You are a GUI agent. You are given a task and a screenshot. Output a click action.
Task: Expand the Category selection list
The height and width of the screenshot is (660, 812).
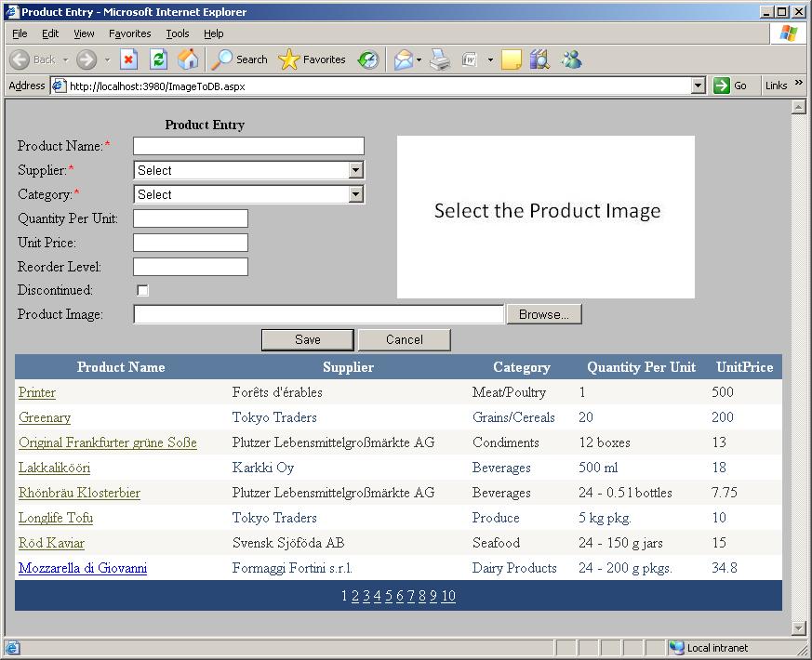coord(356,194)
